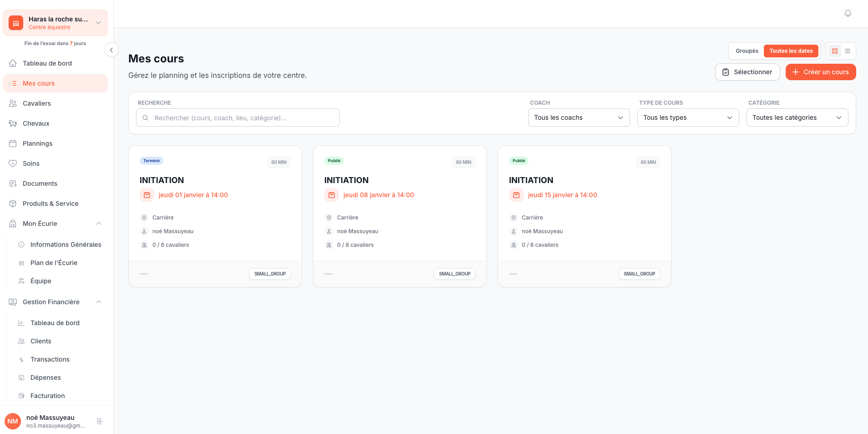Open Chevaux from the sidebar

click(36, 123)
